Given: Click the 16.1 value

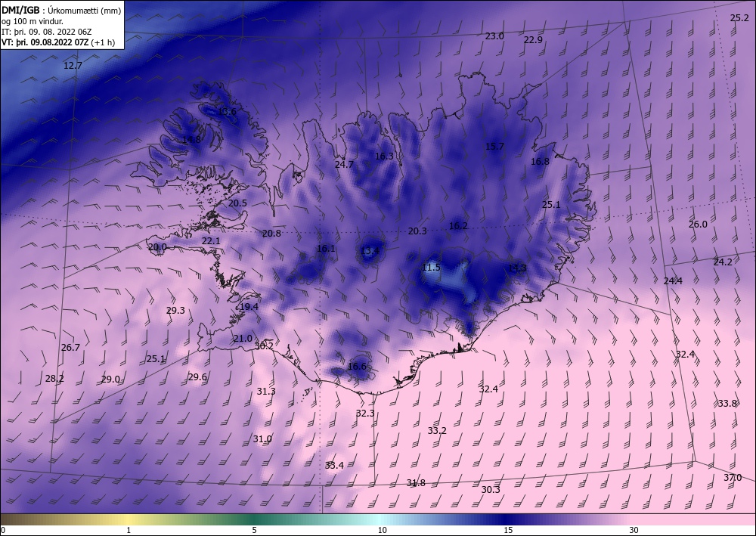Looking at the screenshot, I should (x=326, y=249).
